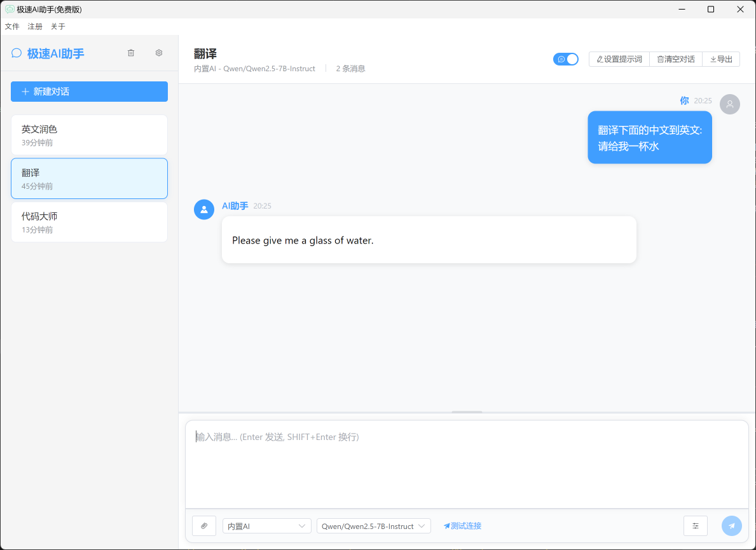Click the message input text field
This screenshot has height=550, width=756.
[467, 464]
